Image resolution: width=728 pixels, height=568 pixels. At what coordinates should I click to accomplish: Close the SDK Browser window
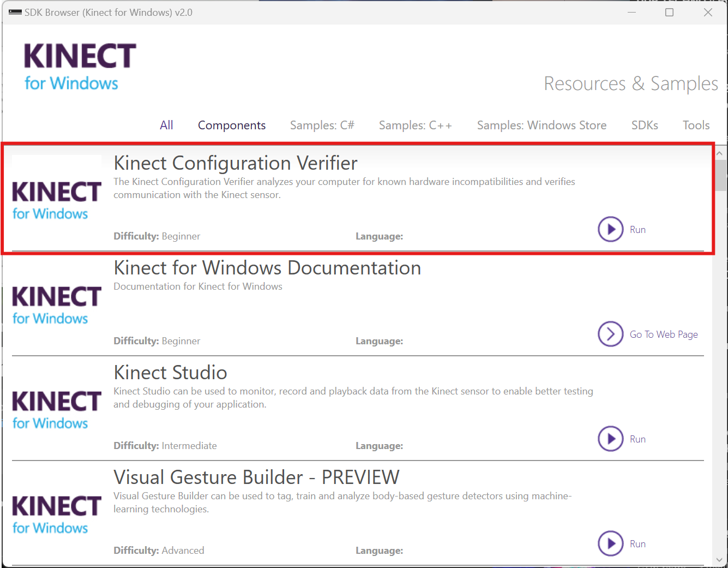click(708, 12)
